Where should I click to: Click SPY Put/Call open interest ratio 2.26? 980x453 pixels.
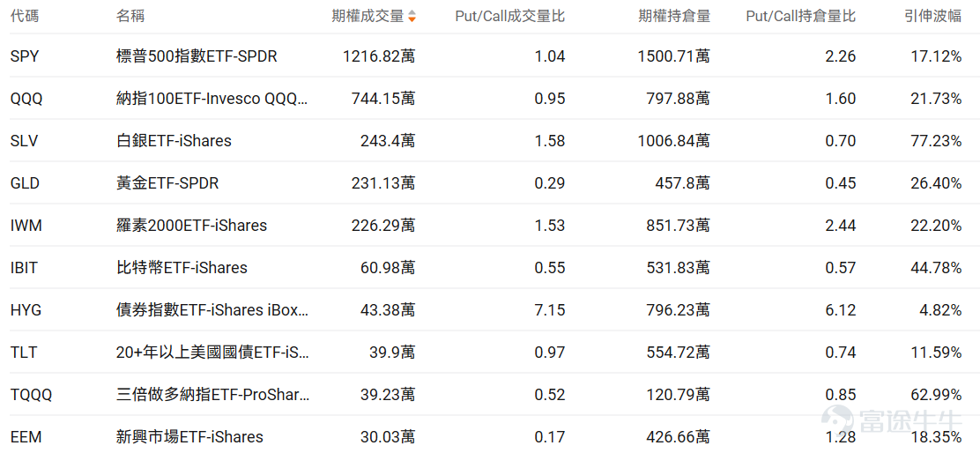pyautogui.click(x=842, y=56)
